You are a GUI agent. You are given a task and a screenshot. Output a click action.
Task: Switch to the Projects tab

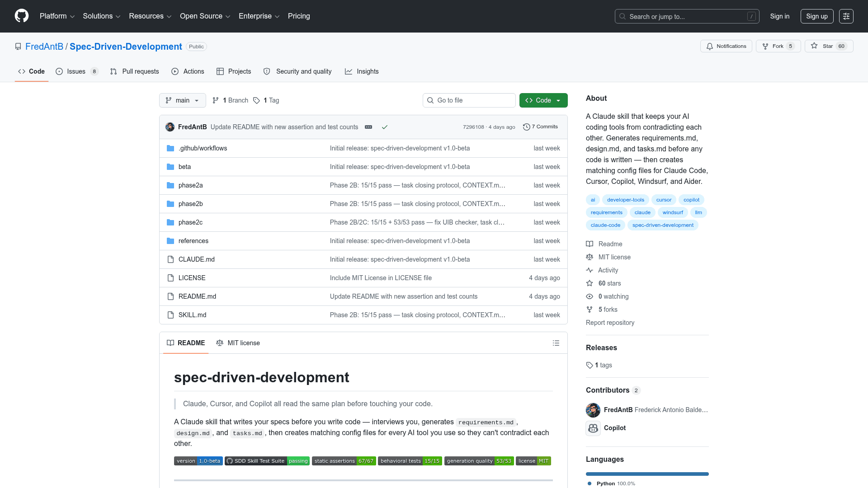234,71
